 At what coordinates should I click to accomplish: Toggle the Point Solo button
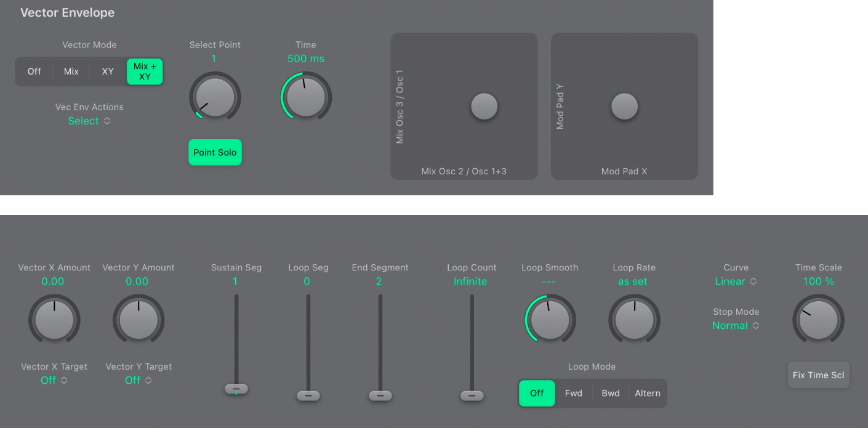tap(215, 153)
